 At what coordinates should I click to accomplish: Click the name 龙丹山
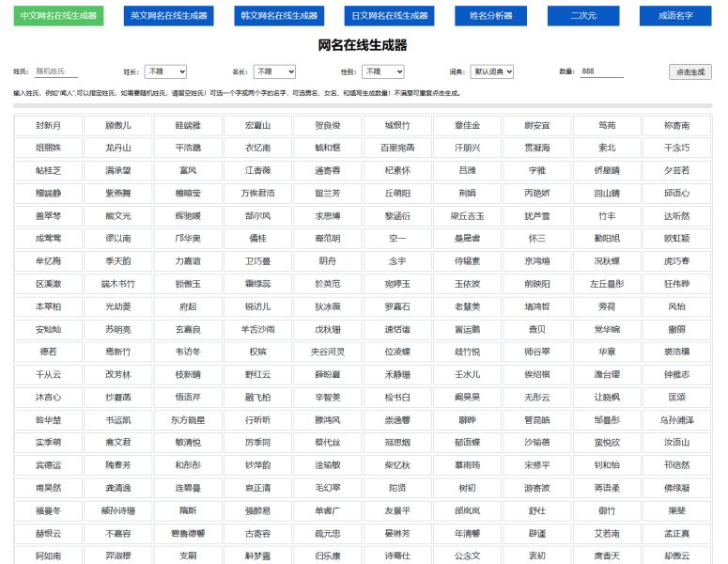(x=118, y=148)
